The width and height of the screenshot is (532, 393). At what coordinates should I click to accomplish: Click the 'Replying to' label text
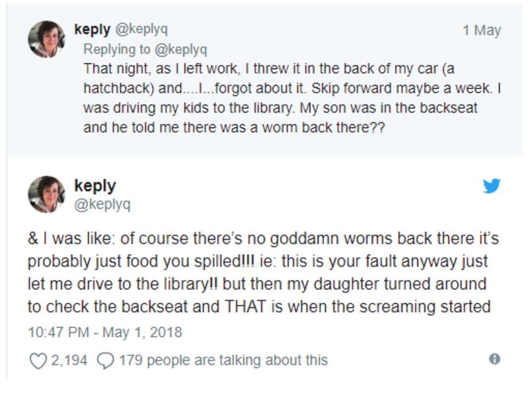pyautogui.click(x=117, y=49)
